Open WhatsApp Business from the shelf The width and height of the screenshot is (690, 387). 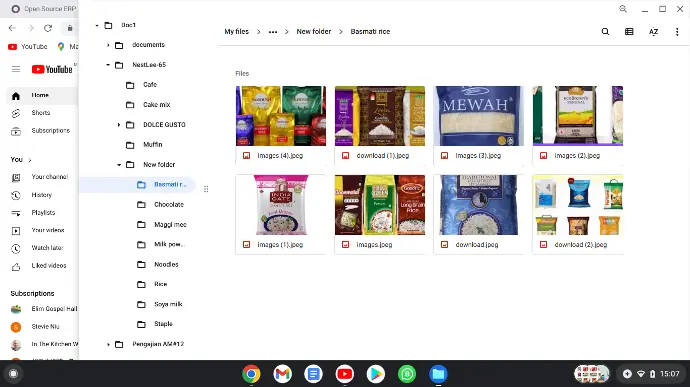coord(407,374)
